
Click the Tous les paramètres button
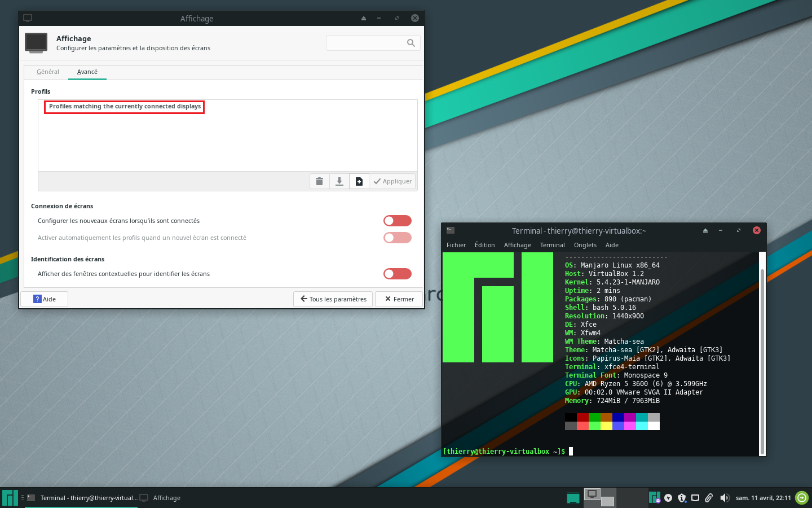click(333, 299)
